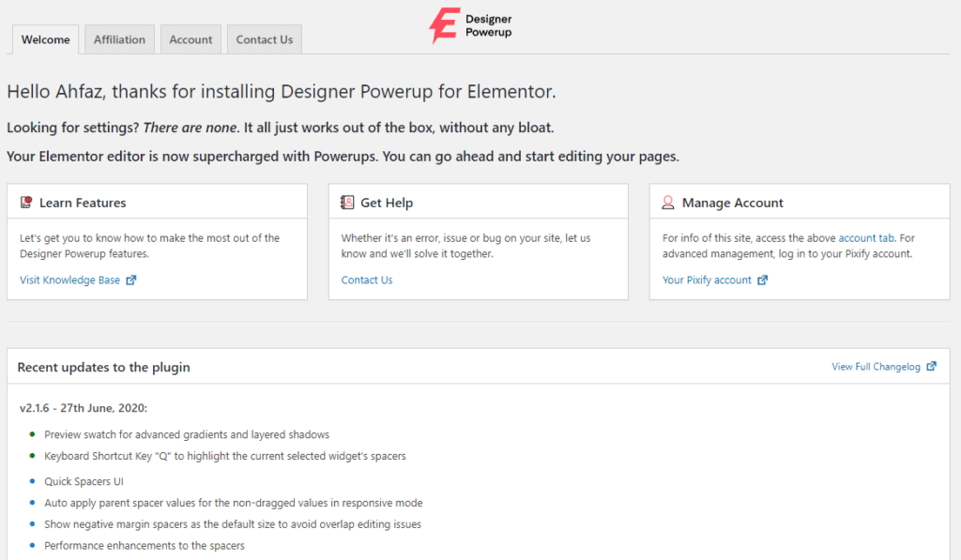Screen dimensions: 961x560
Task: Open the View Full Changelog link
Action: 876,367
